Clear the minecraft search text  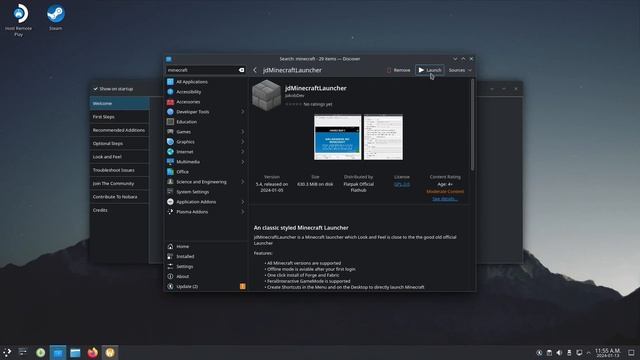pyautogui.click(x=242, y=70)
